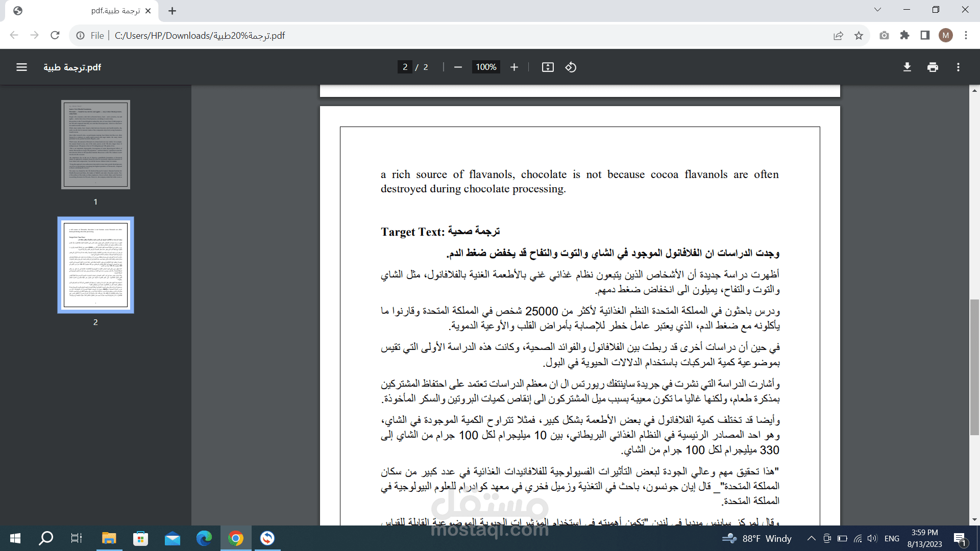This screenshot has height=551, width=980.
Task: Click the page number input field
Action: pyautogui.click(x=405, y=67)
